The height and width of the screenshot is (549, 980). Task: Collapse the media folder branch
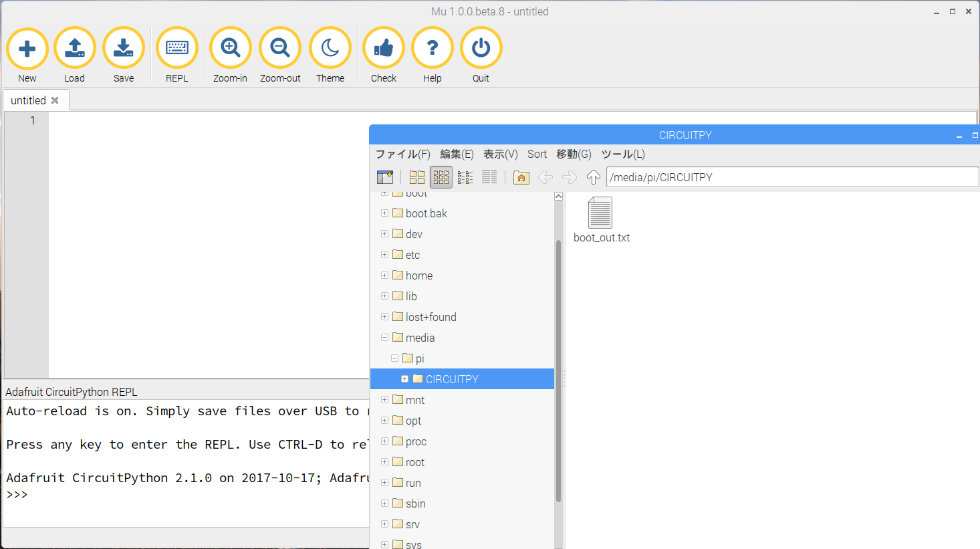pyautogui.click(x=384, y=338)
